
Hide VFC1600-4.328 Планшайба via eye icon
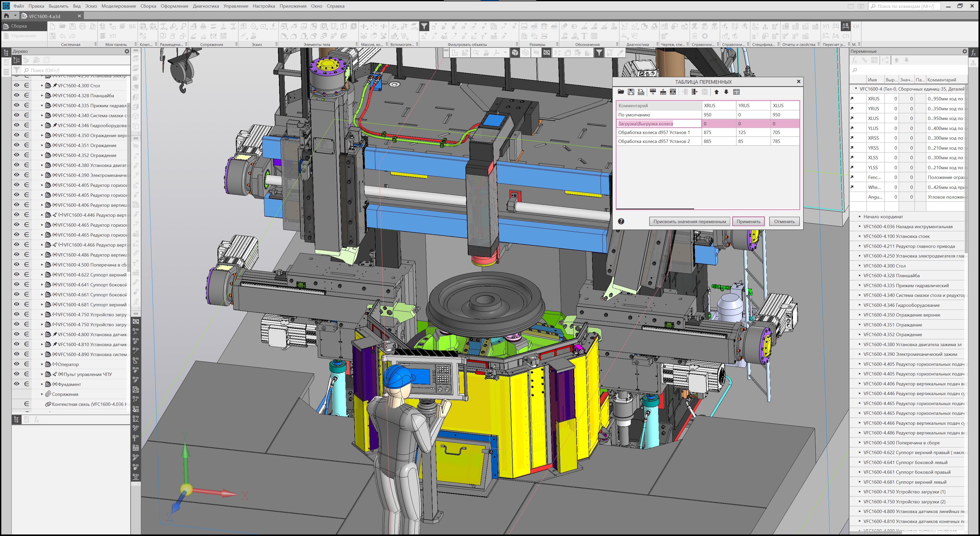tap(17, 95)
